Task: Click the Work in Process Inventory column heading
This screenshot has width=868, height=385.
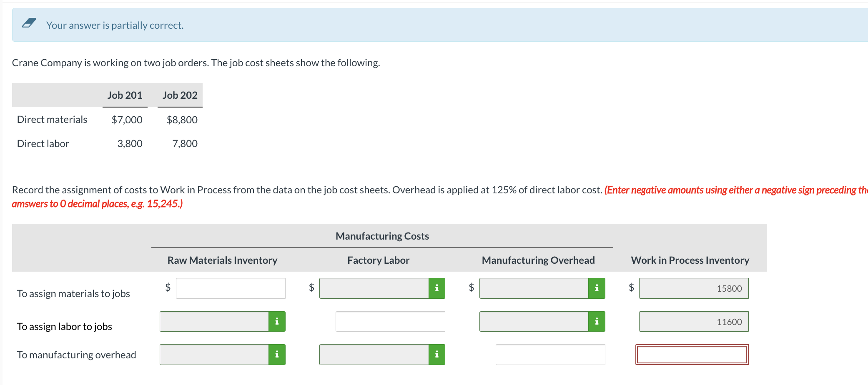Action: [x=690, y=260]
